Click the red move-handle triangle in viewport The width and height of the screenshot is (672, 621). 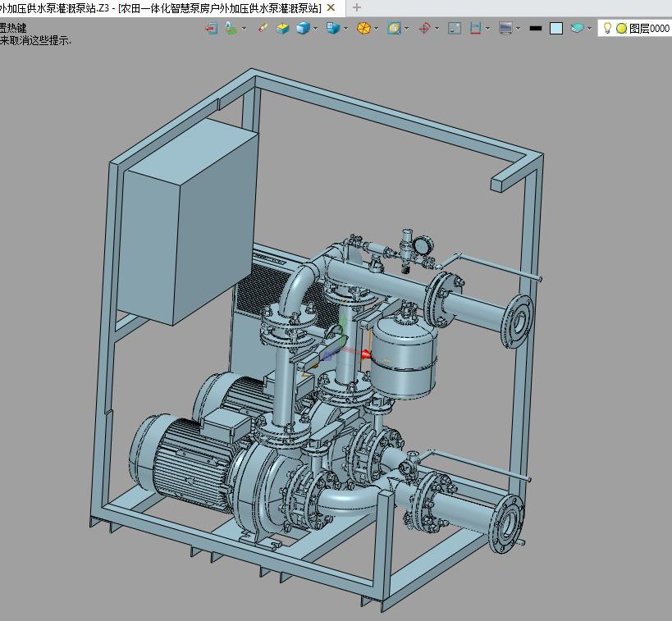click(366, 354)
